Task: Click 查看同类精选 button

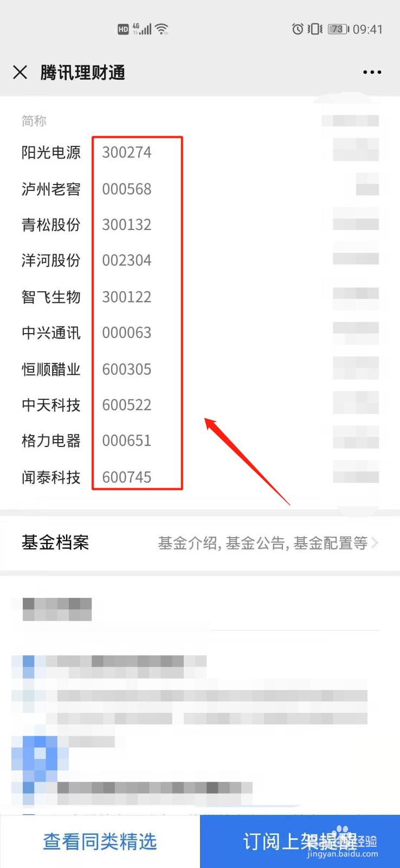Action: coord(100,841)
